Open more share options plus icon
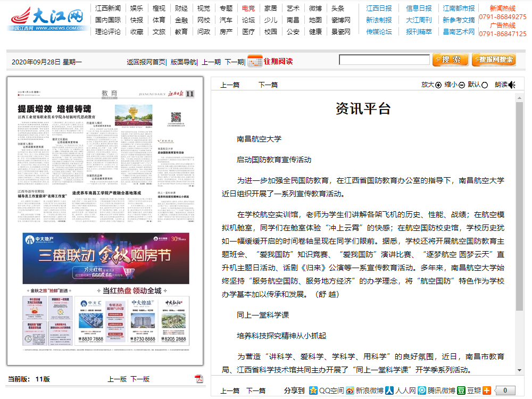The width and height of the screenshot is (532, 399). click(x=486, y=390)
